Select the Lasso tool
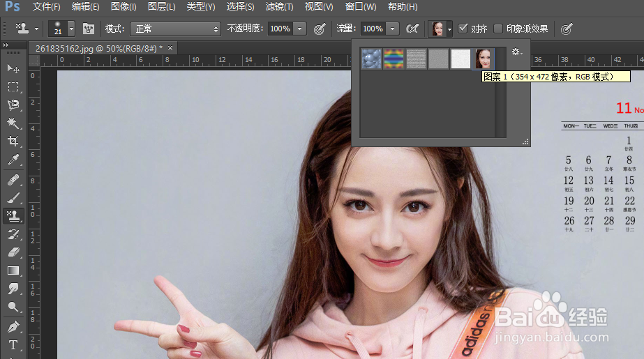The height and width of the screenshot is (359, 644). point(13,105)
